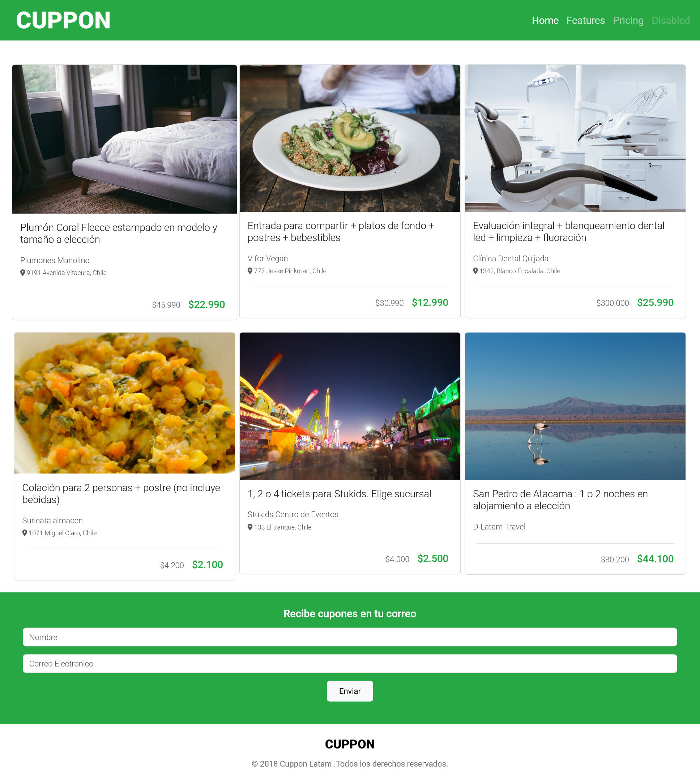Open the vegan salad plate photo
This screenshot has width=700, height=776.
click(350, 138)
